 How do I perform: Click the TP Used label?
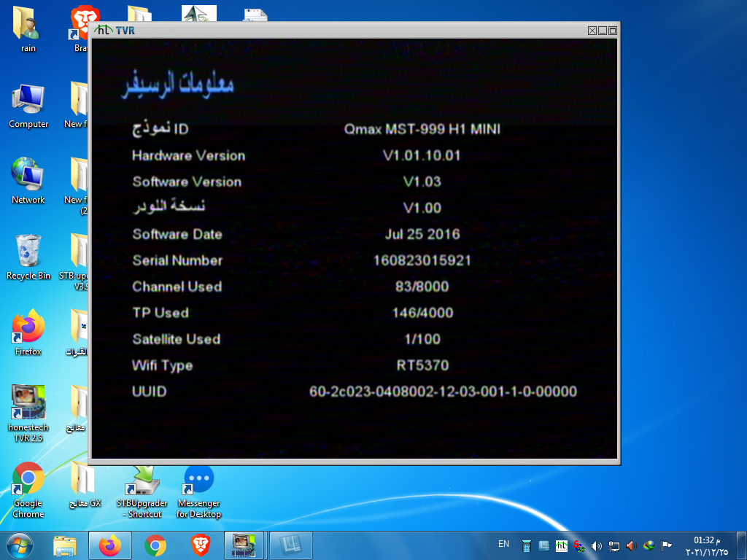160,312
